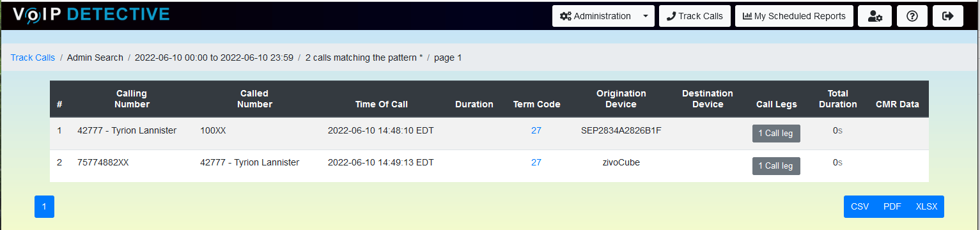Open the Administration menu
Screen dimensions: 980x230
pos(595,17)
